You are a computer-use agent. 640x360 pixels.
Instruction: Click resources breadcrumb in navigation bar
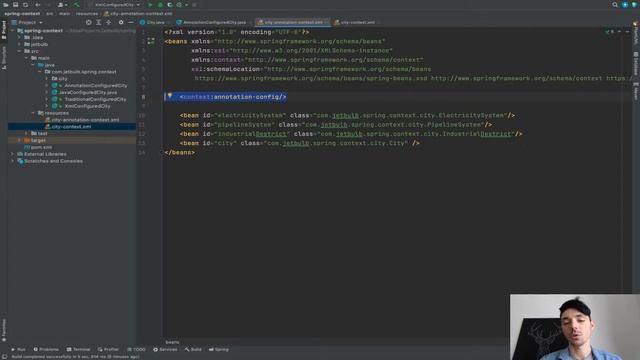pyautogui.click(x=87, y=13)
